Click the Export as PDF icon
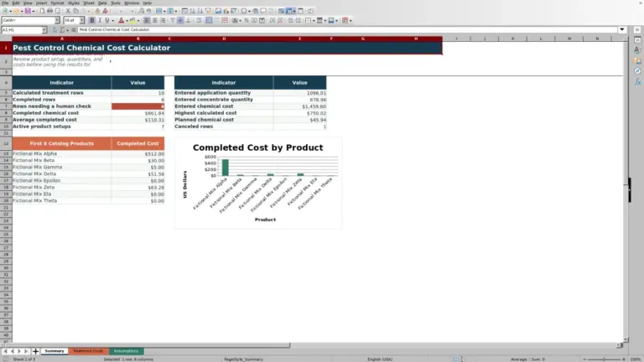644x362 pixels. click(42, 11)
